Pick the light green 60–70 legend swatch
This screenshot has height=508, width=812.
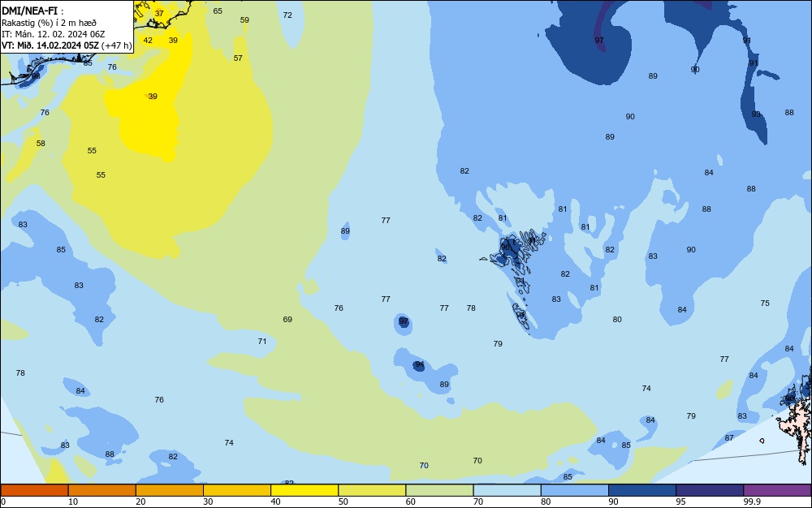439,490
